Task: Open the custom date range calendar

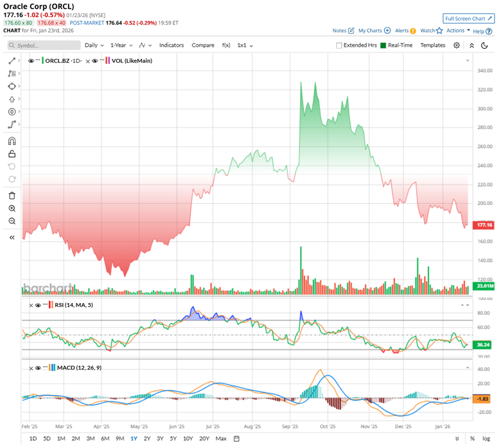Action: pos(236,439)
